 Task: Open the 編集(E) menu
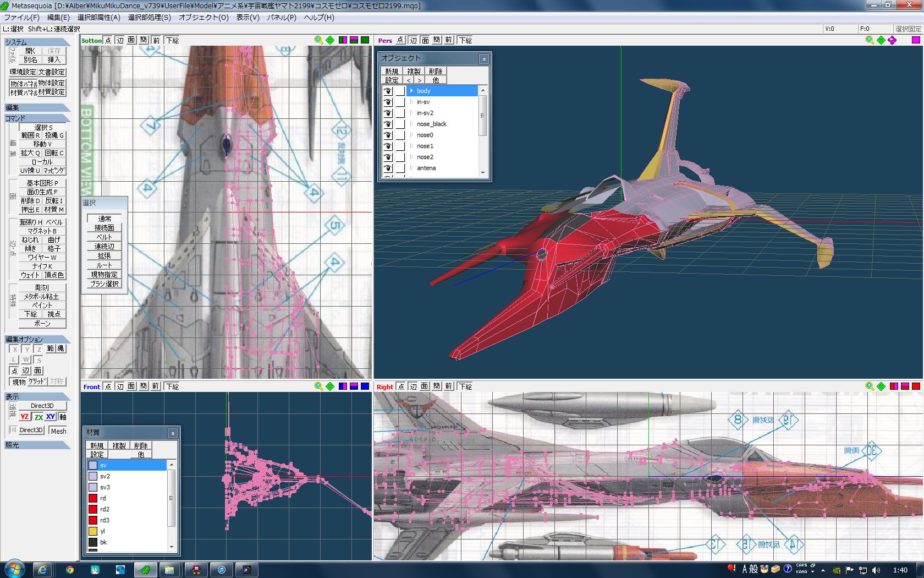pyautogui.click(x=58, y=17)
